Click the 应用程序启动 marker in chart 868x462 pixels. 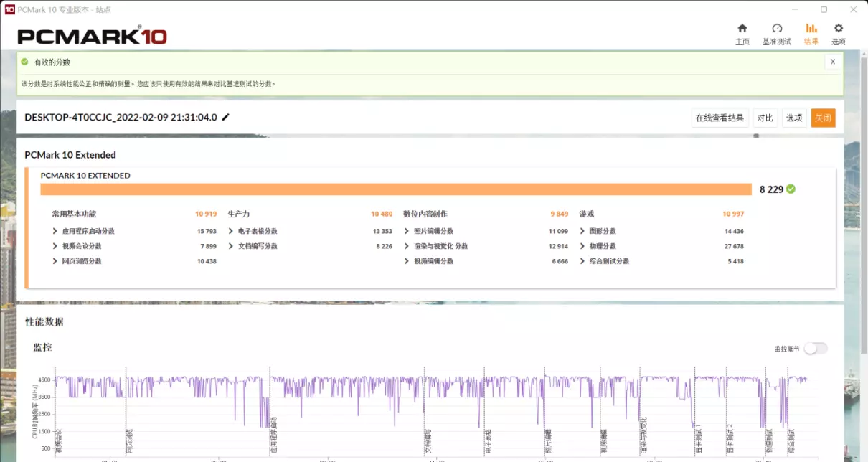click(273, 435)
